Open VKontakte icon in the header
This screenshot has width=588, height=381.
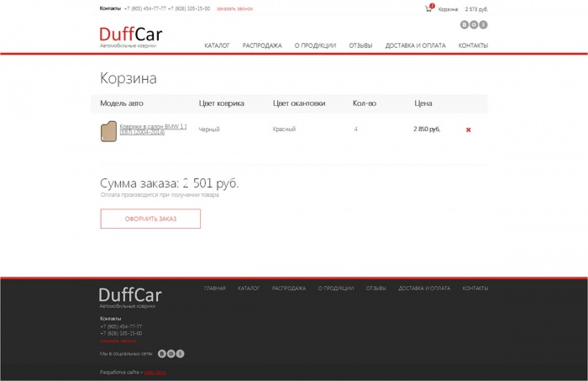click(465, 24)
